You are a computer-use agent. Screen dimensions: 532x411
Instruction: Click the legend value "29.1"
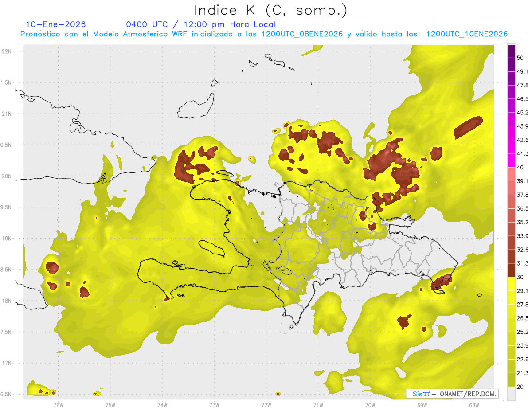pos(523,291)
